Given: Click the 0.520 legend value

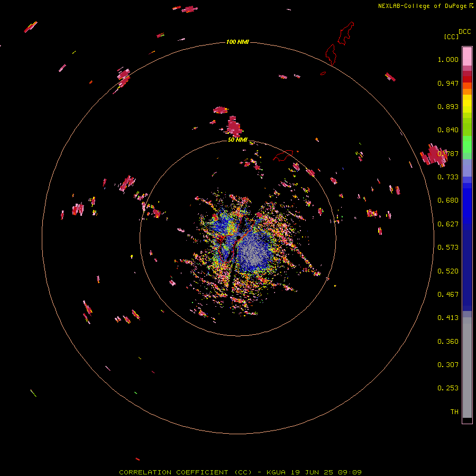Looking at the screenshot, I should pos(448,271).
